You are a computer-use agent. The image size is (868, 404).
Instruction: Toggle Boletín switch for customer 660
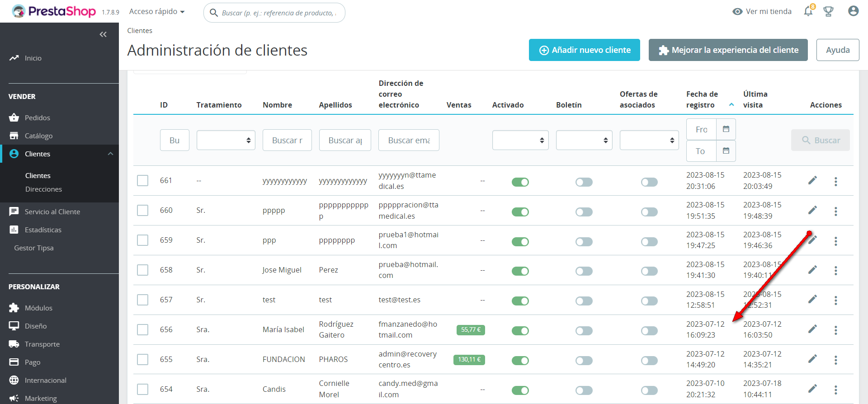point(584,212)
